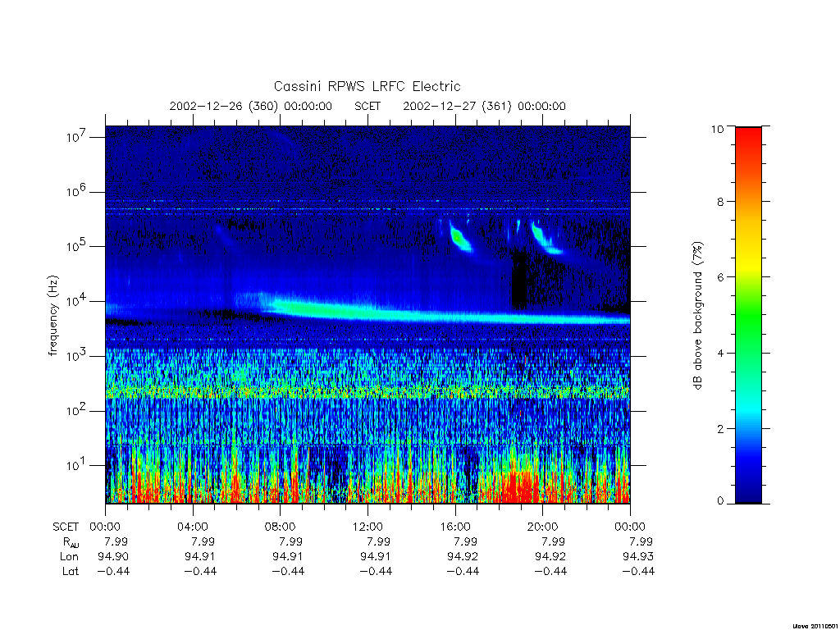Click the colorbar tick label '4'
840x630 pixels.
point(720,353)
